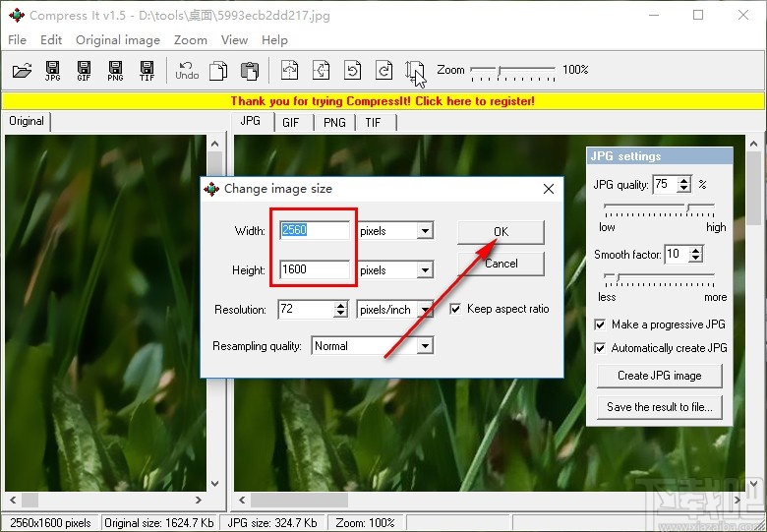The image size is (767, 532).
Task: Disable Make a progressive JPG option
Action: point(601,325)
